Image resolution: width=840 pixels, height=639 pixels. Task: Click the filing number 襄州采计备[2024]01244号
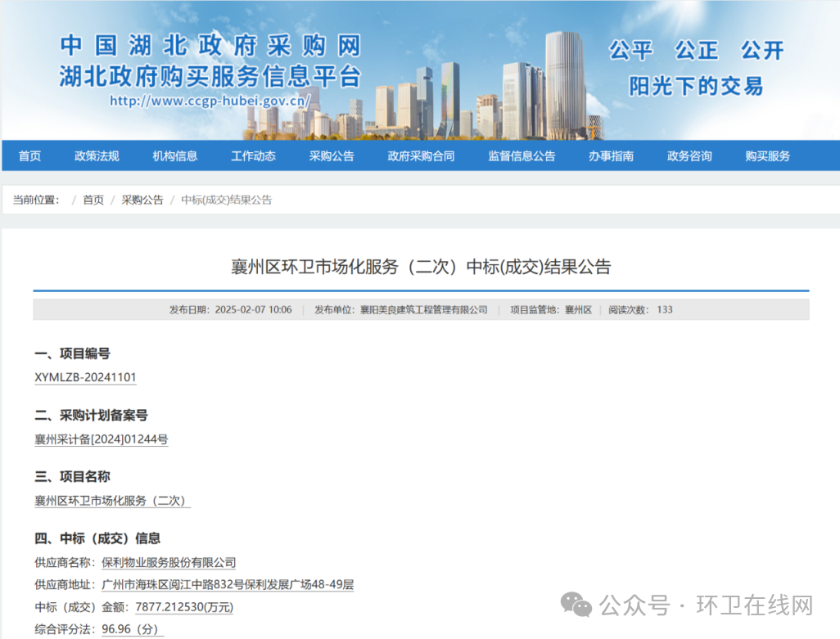[102, 439]
